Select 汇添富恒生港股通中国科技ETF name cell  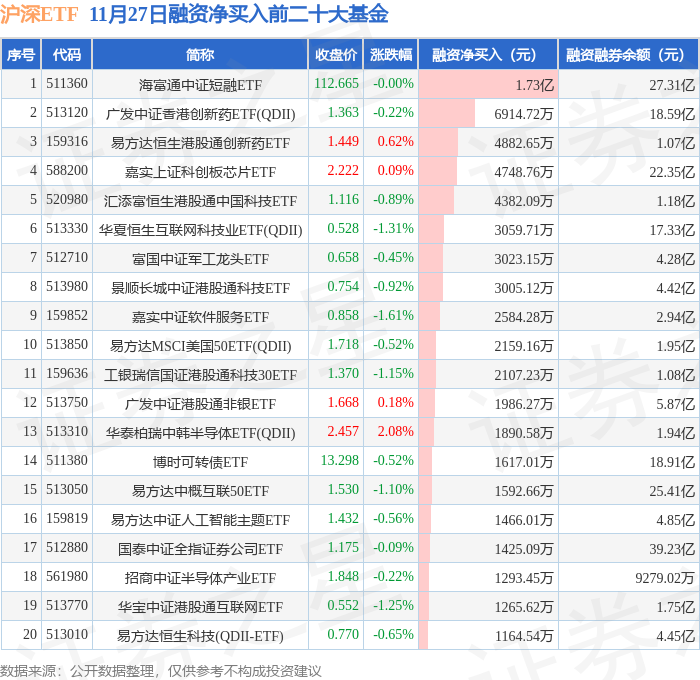200,200
